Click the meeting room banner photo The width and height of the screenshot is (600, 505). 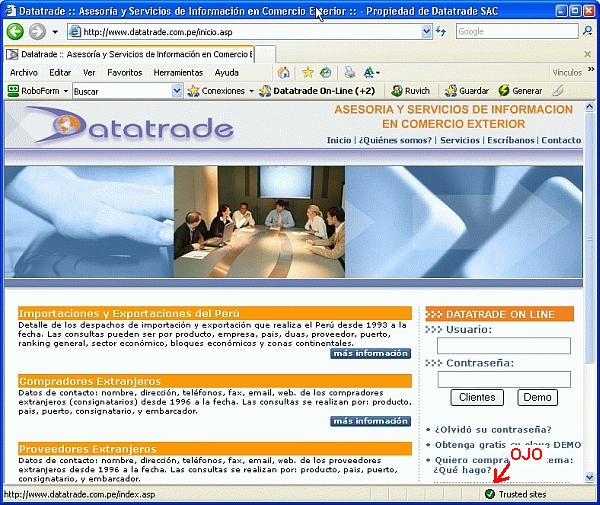click(259, 222)
